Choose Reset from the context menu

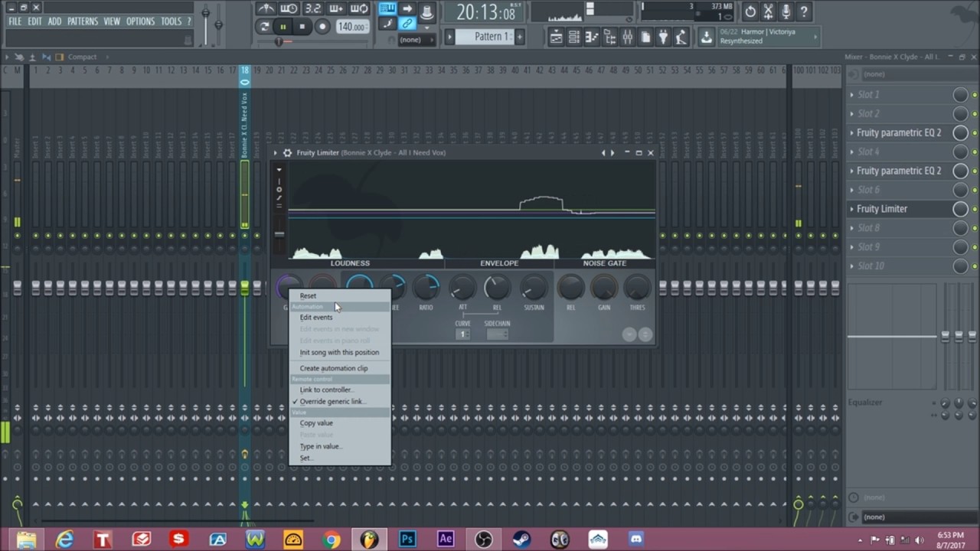[x=339, y=295]
